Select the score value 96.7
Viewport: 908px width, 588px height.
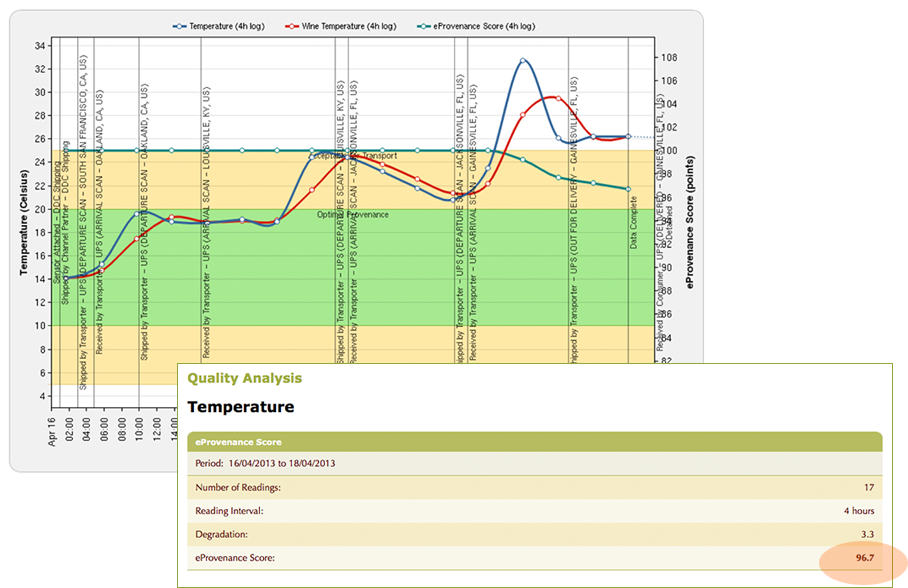[x=865, y=558]
